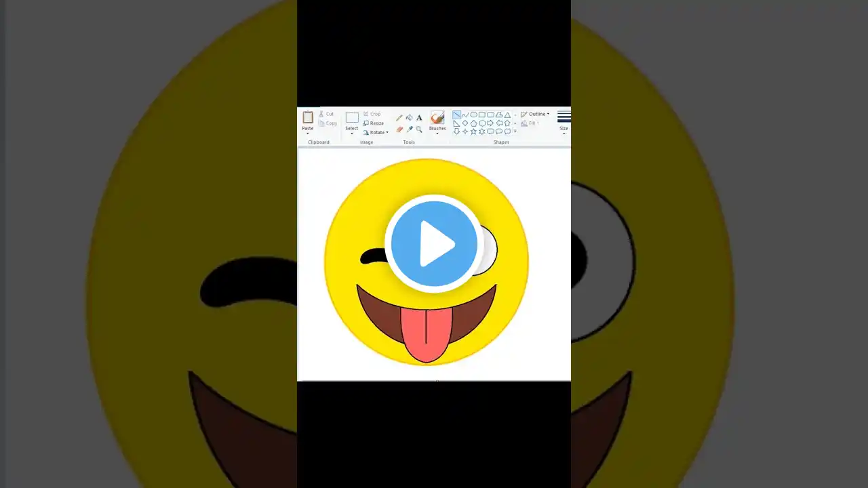Select the Text tool

[419, 118]
